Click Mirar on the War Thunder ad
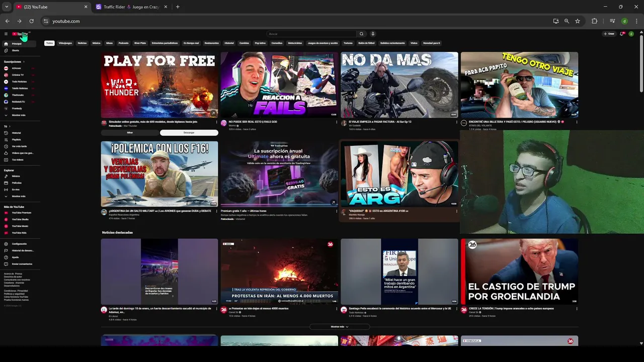Screen dimensions: 644x362 [130, 133]
